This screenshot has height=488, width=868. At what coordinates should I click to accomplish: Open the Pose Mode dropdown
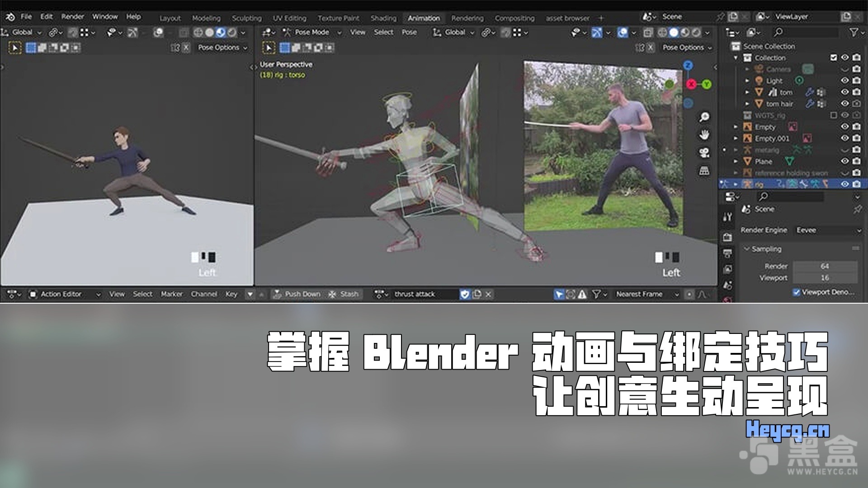tap(312, 33)
